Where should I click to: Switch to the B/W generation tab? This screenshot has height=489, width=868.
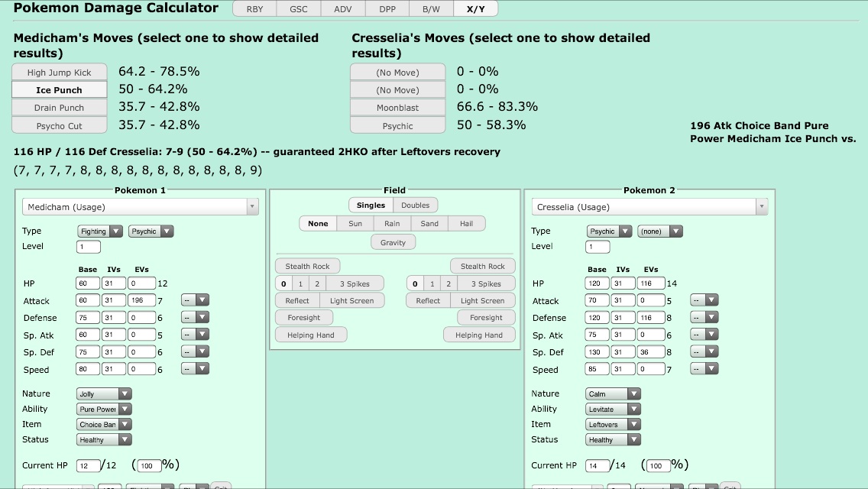coord(431,9)
